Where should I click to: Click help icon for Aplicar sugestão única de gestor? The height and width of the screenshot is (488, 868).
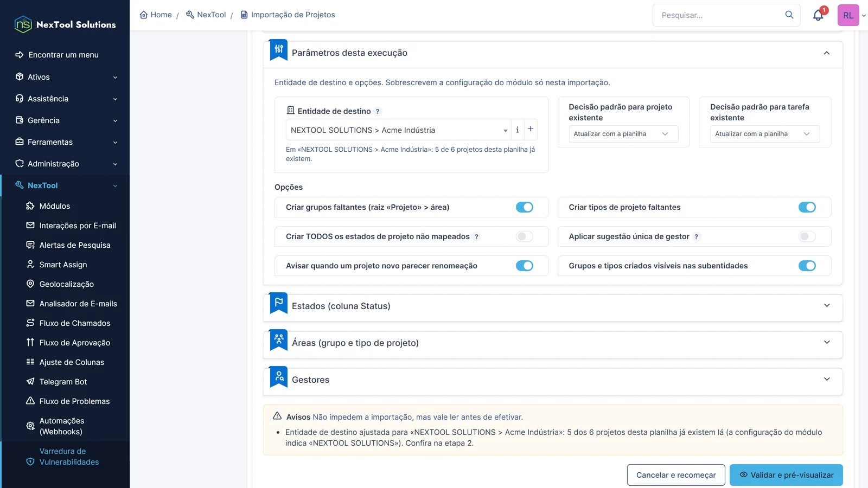tap(697, 236)
